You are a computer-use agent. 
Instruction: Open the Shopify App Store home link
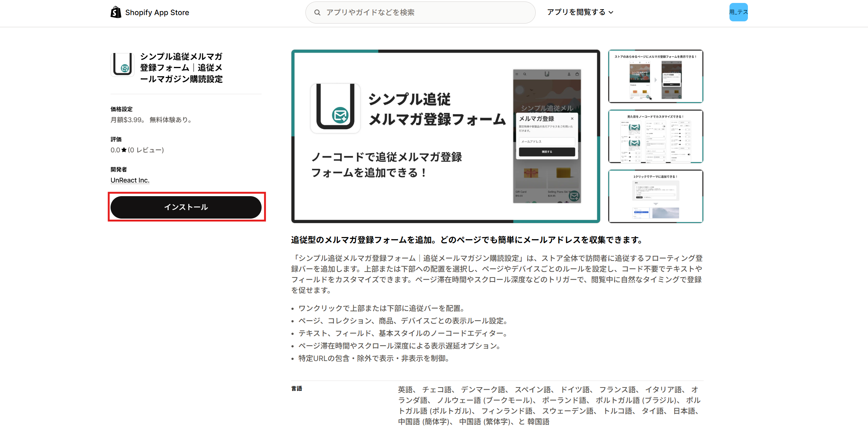[150, 12]
